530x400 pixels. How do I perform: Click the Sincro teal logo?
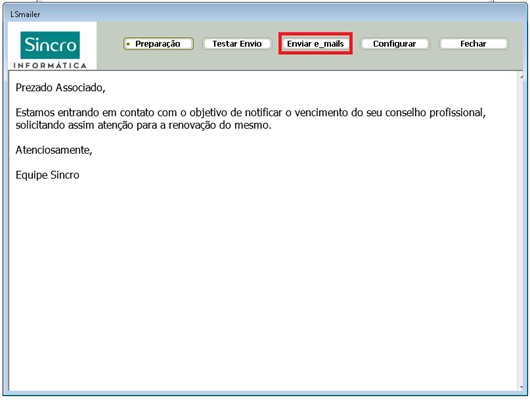click(x=50, y=45)
